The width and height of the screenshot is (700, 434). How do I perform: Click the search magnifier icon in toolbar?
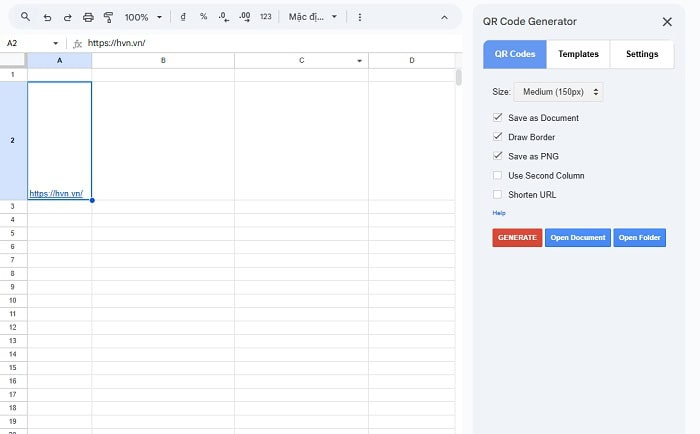[x=25, y=17]
